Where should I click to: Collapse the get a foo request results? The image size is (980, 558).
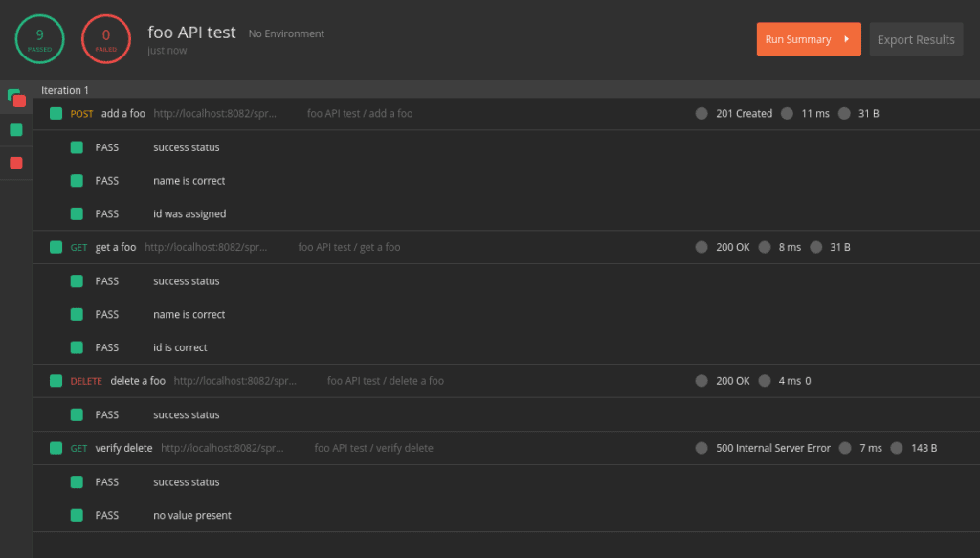(x=56, y=246)
